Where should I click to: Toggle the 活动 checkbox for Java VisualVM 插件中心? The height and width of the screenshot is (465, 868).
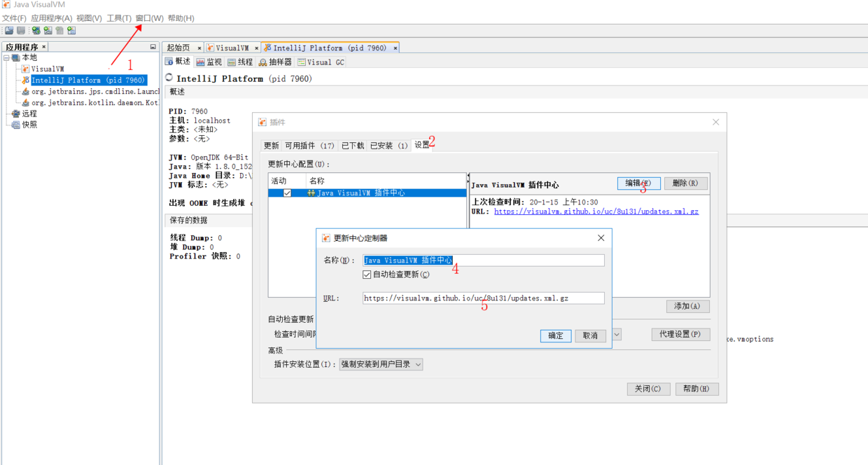[x=287, y=193]
